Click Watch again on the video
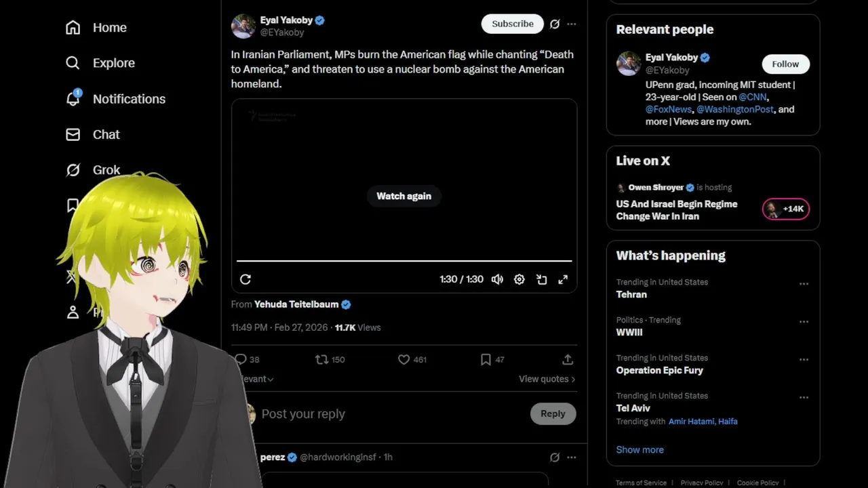868x488 pixels. click(404, 196)
